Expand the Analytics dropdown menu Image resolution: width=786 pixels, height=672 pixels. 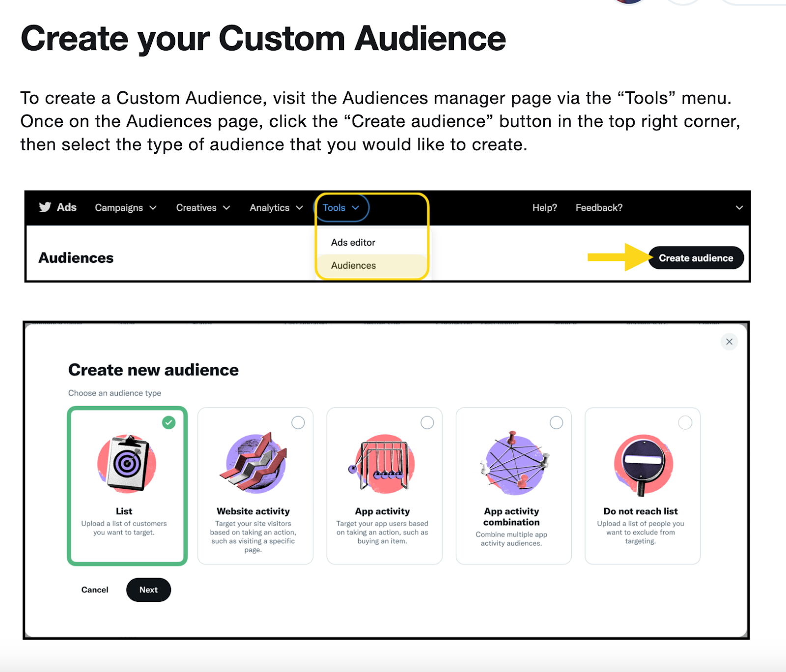coord(276,208)
